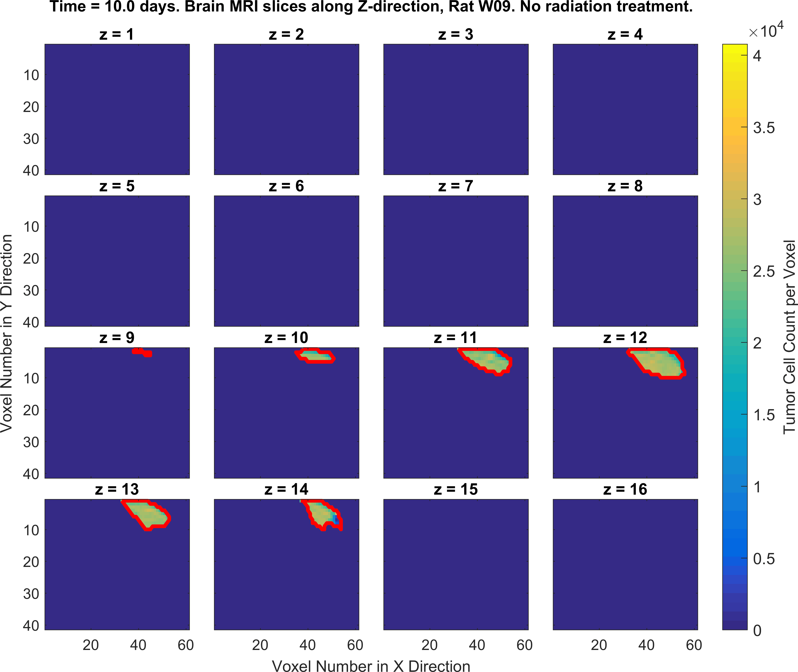Screen dimensions: 798x672
Task: Click the z = 3 slice panel
Action: (x=456, y=109)
